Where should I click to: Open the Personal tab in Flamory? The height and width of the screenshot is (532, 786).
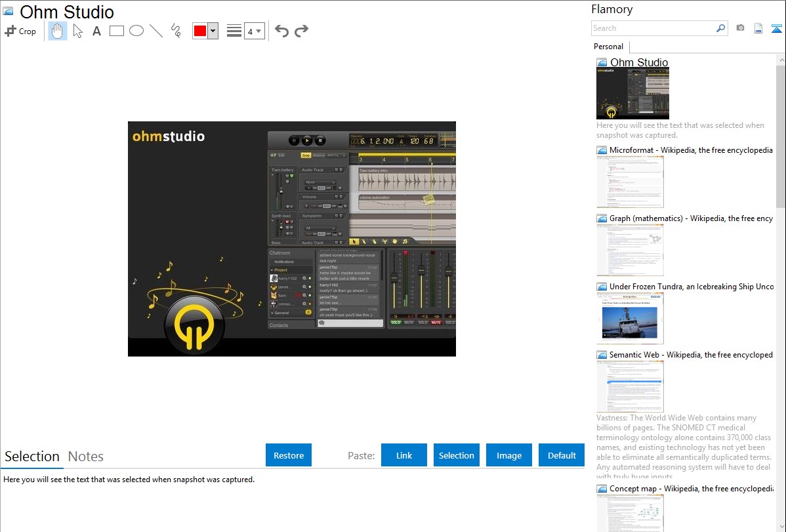tap(608, 47)
